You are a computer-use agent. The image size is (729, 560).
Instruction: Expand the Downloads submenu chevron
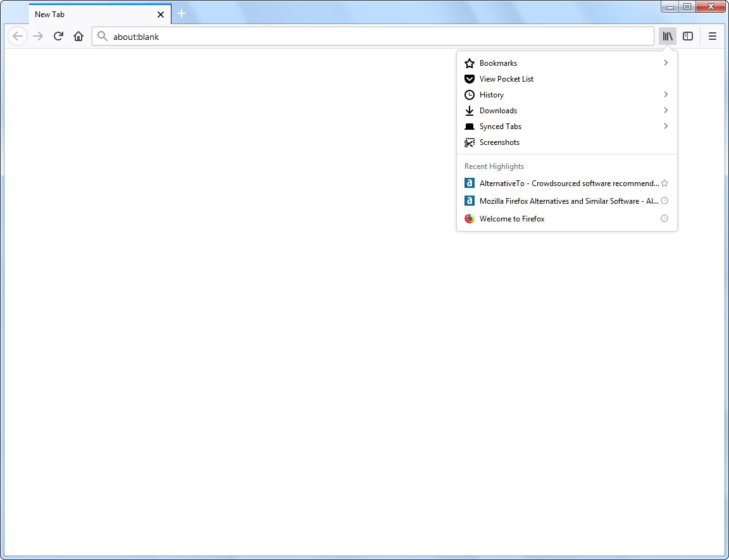(666, 110)
